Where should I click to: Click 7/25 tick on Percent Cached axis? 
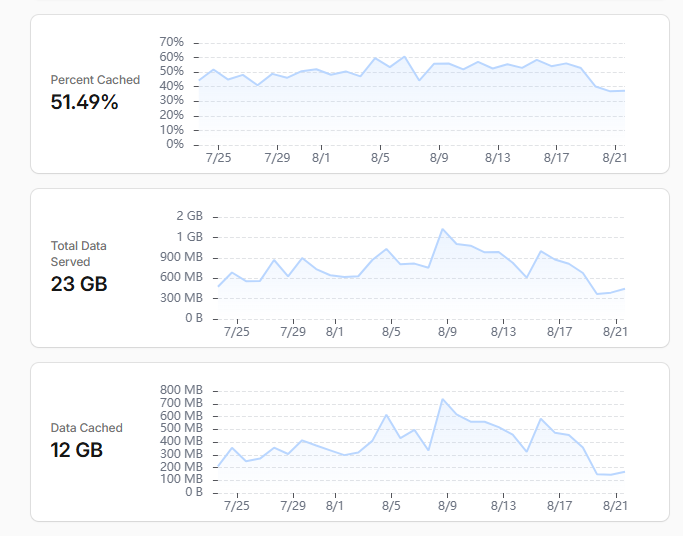[x=218, y=157]
